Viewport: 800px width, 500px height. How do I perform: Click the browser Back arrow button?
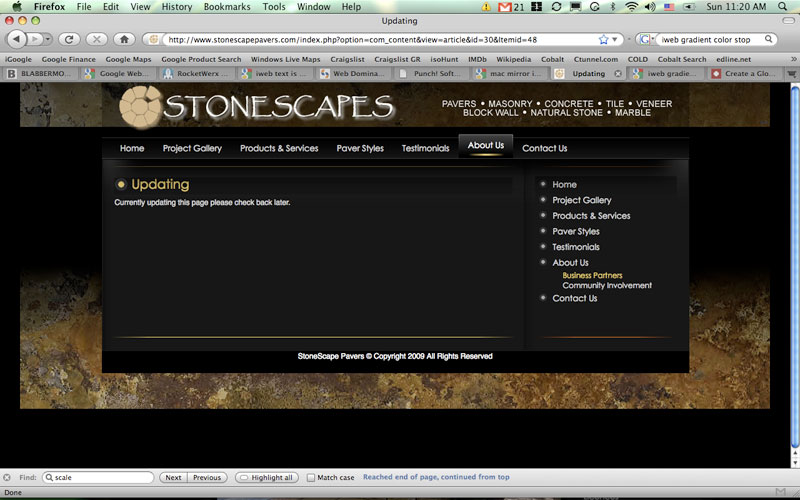pos(17,39)
